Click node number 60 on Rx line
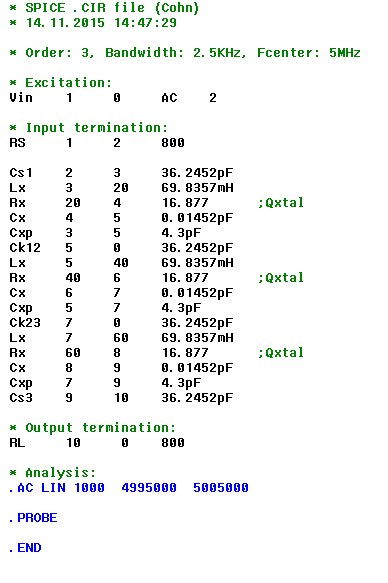Viewport: 388px width, 583px height. (x=73, y=353)
